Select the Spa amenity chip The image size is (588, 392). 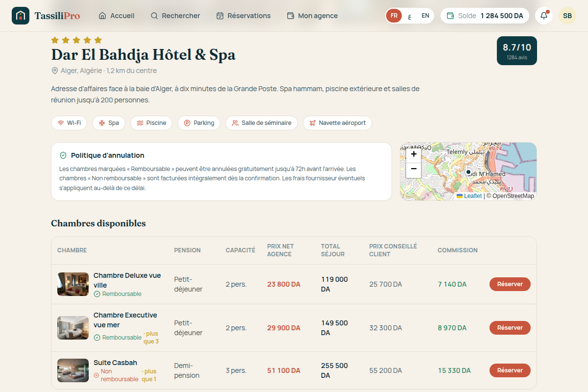pos(109,123)
